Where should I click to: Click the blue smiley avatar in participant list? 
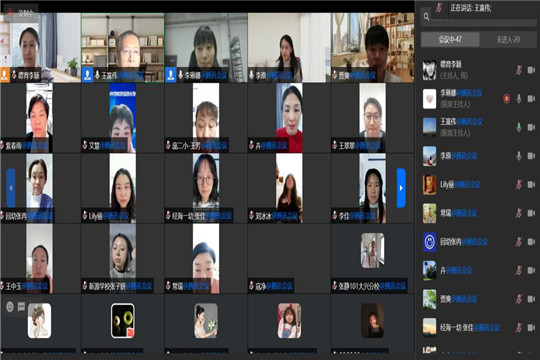click(429, 242)
